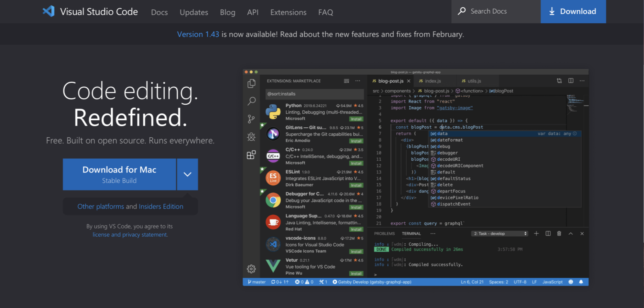The width and height of the screenshot is (644, 308).
Task: Open Search icon in editor activity bar
Action: (251, 101)
